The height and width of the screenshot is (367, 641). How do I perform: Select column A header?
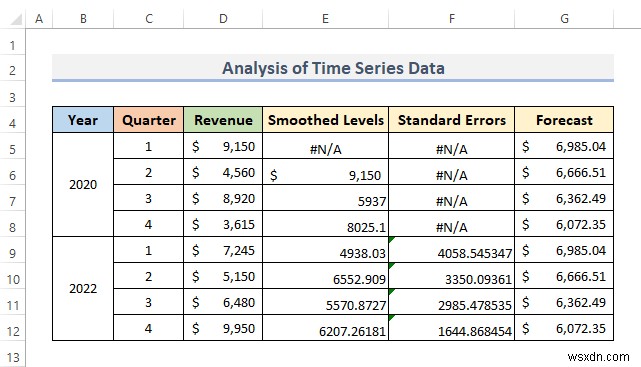[39, 19]
